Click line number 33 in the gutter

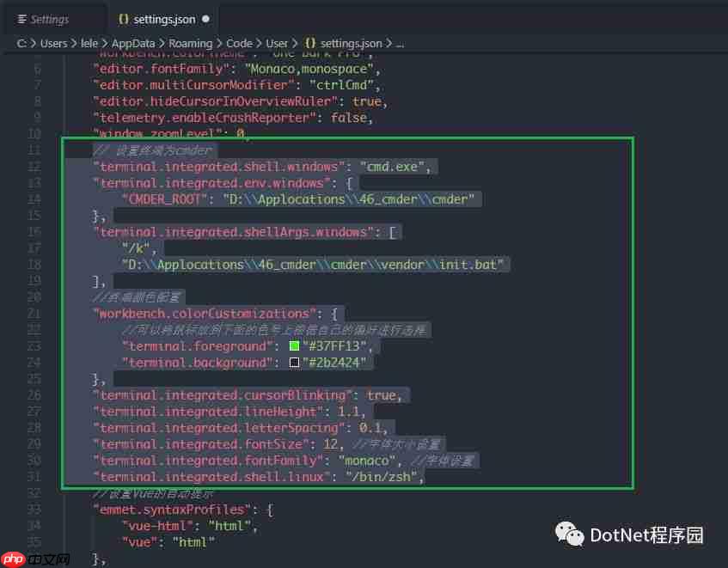pos(34,510)
